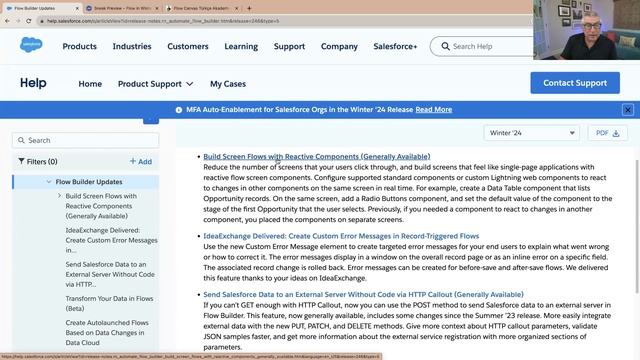This screenshot has height=360, width=640.
Task: Go to Help Home
Action: click(x=90, y=84)
